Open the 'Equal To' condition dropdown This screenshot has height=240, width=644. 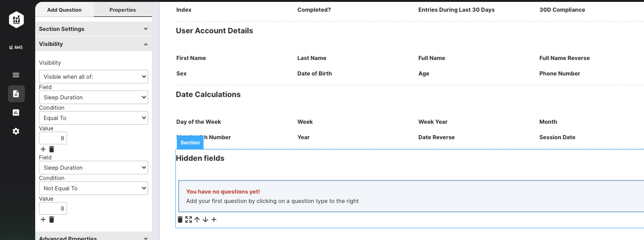93,118
